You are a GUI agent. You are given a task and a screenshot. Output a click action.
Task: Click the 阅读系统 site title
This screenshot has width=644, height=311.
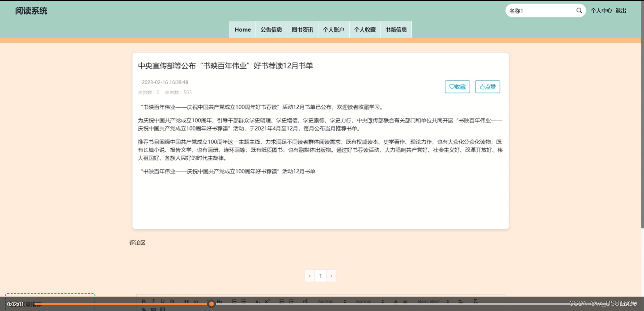tap(31, 11)
